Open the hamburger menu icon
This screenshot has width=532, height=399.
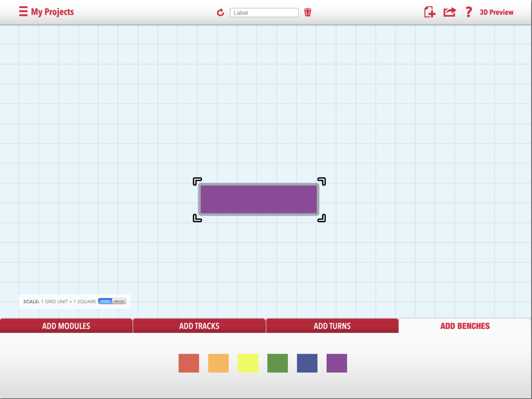[x=23, y=12]
